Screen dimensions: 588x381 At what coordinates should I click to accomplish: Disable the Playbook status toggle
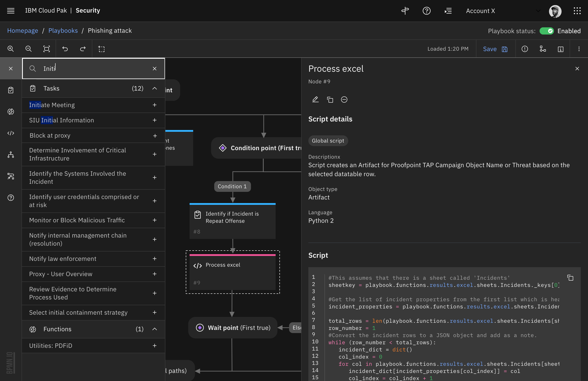pyautogui.click(x=547, y=31)
